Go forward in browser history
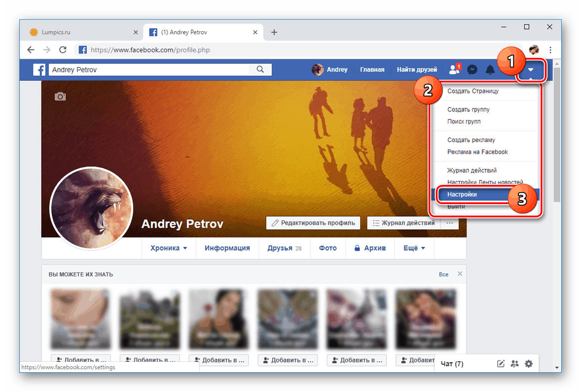This screenshot has height=392, width=581. 46,49
